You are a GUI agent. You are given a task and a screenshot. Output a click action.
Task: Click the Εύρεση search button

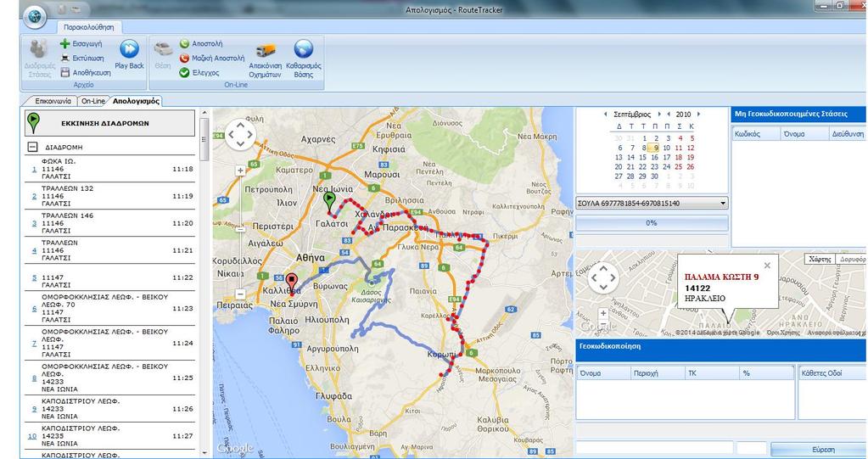tap(820, 450)
